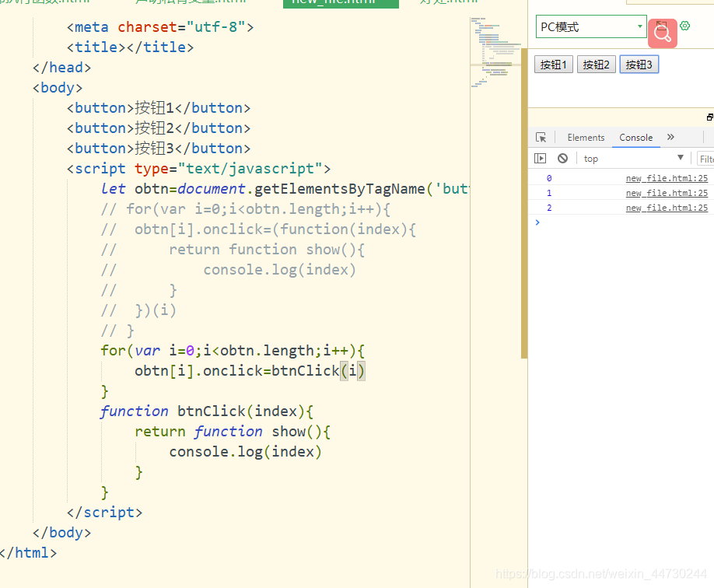
Task: Click the editor vertical scrollbar
Action: pyautogui.click(x=524, y=203)
